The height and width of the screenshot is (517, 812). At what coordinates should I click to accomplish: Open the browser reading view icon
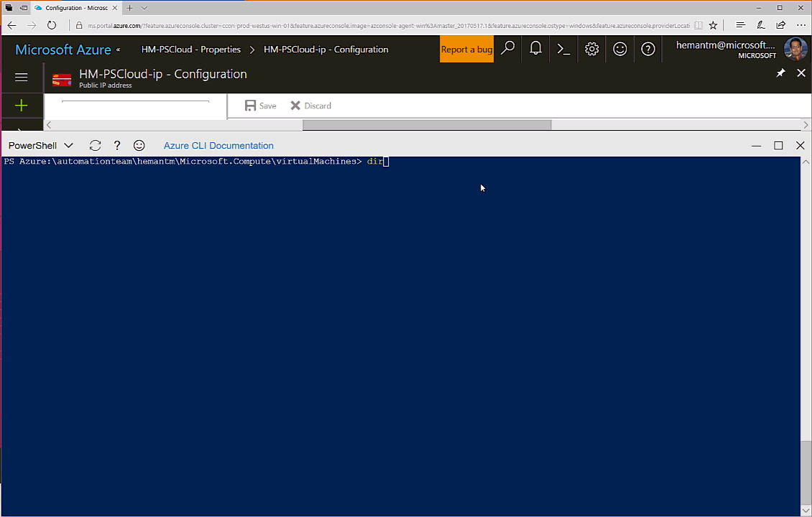pyautogui.click(x=698, y=25)
